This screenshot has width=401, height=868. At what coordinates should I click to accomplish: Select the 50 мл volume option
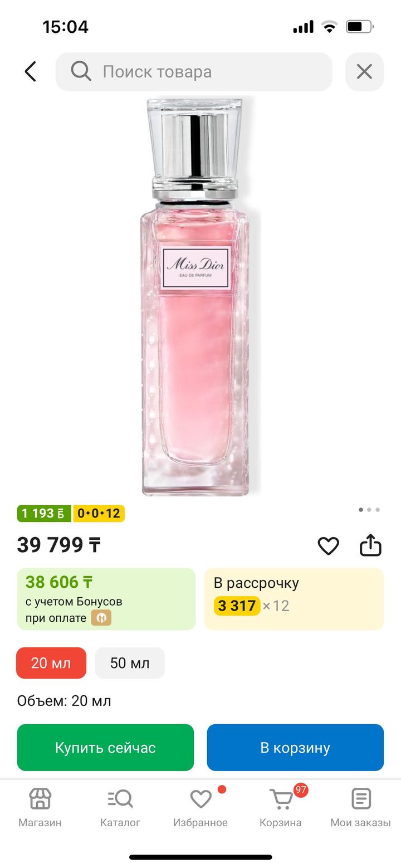click(130, 663)
